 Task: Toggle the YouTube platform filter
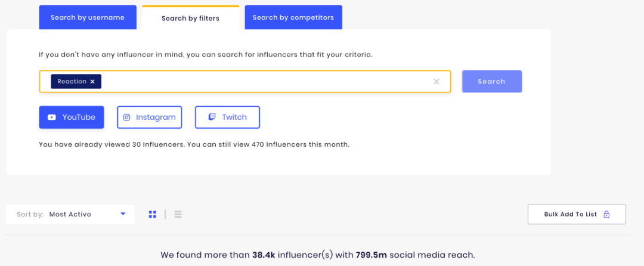(x=72, y=117)
